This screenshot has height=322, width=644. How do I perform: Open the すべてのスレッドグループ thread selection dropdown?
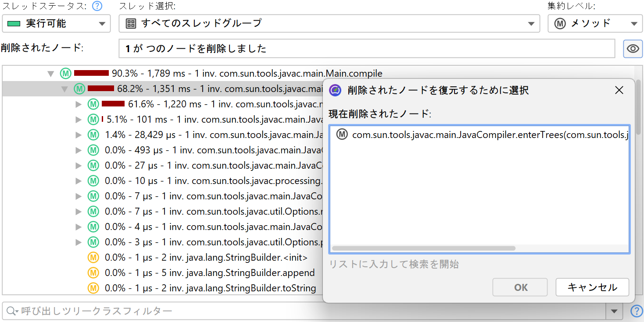click(329, 24)
